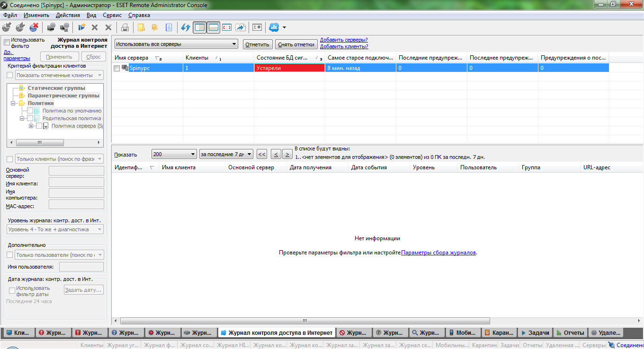This screenshot has height=349, width=644.
Task: Open the Показать отмеченные клиенты dropdown
Action: [59, 75]
